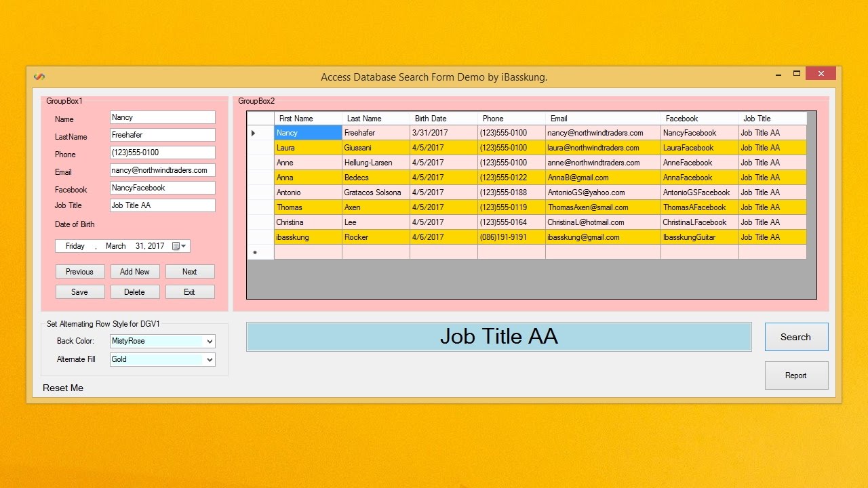Click the cell 'Giussani'
The height and width of the screenshot is (488, 868).
376,148
